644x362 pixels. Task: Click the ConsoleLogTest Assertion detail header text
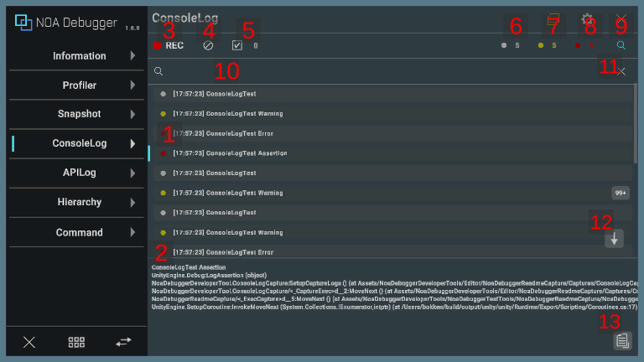coord(189,267)
